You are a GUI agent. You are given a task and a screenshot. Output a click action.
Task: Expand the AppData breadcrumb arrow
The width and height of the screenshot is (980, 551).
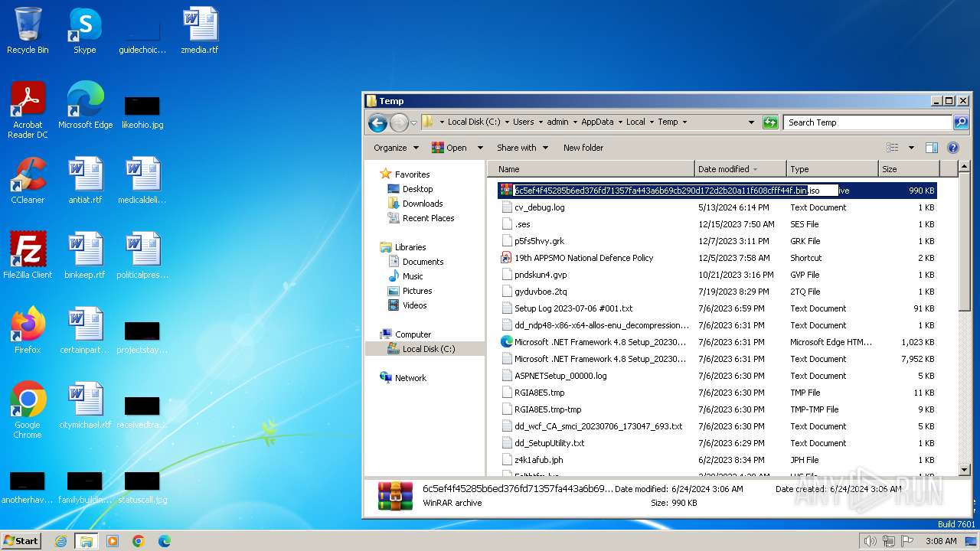[x=619, y=122]
